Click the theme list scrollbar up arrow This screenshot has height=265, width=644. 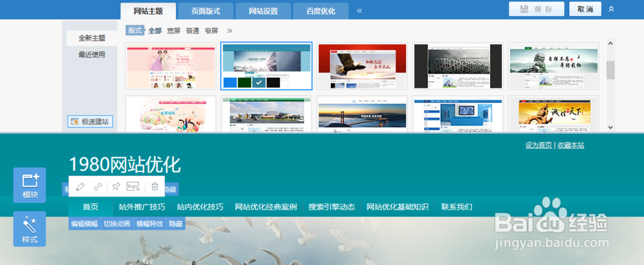pos(611,43)
